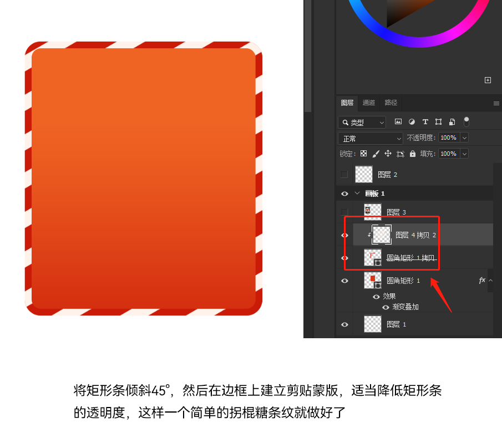502x448 pixels.
Task: Click lock image pixels brush icon
Action: coord(376,154)
